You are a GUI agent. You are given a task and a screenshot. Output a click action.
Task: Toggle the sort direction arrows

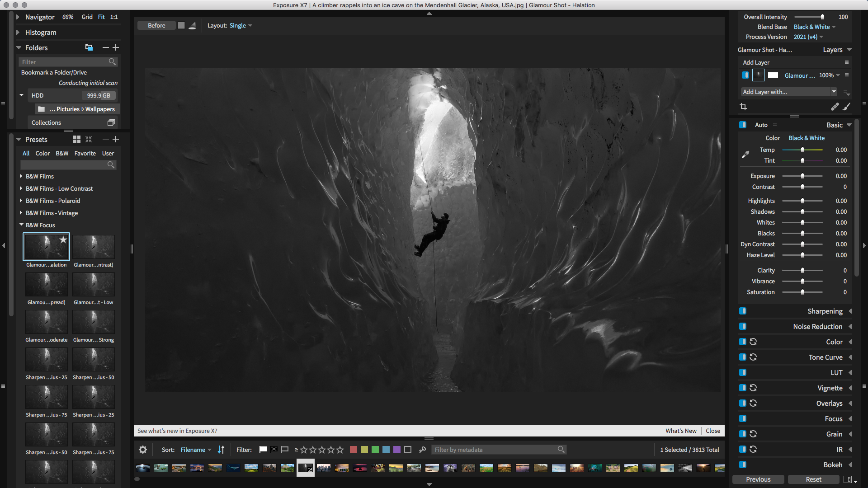coord(221,450)
